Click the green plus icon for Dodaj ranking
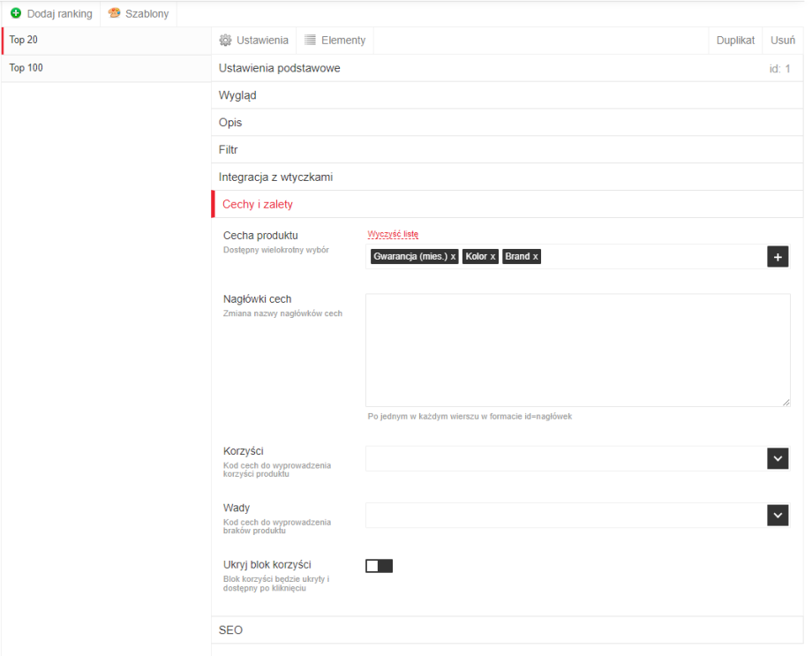Image resolution: width=812 pixels, height=656 pixels. click(16, 13)
